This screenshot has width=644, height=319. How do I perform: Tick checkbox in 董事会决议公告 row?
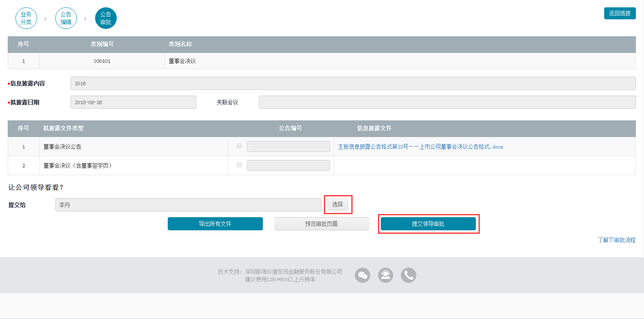click(239, 146)
